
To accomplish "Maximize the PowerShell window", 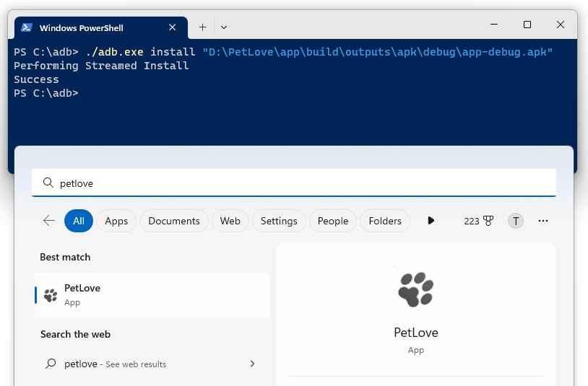I will click(x=527, y=25).
